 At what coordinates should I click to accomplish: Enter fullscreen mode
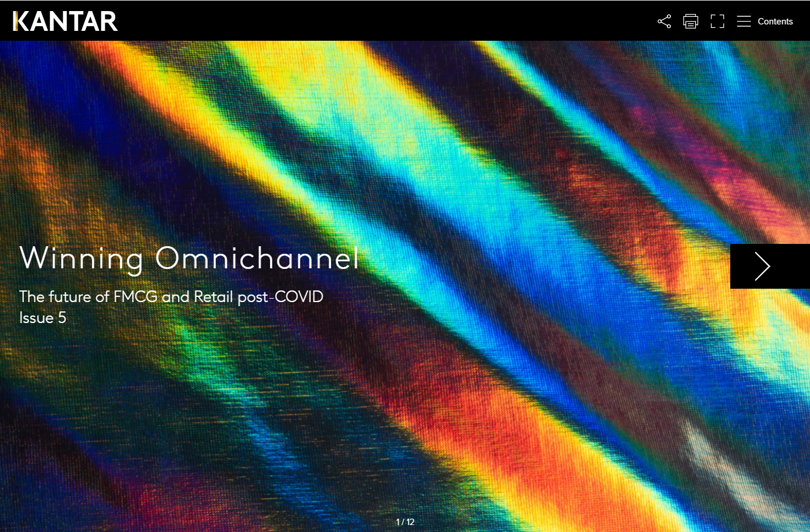click(717, 22)
